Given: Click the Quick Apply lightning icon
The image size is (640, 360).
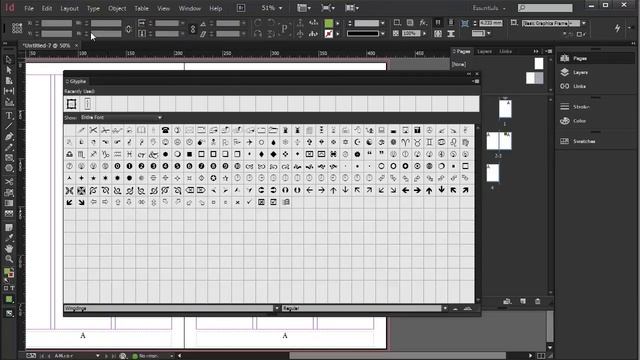Looking at the screenshot, I should coord(617,28).
